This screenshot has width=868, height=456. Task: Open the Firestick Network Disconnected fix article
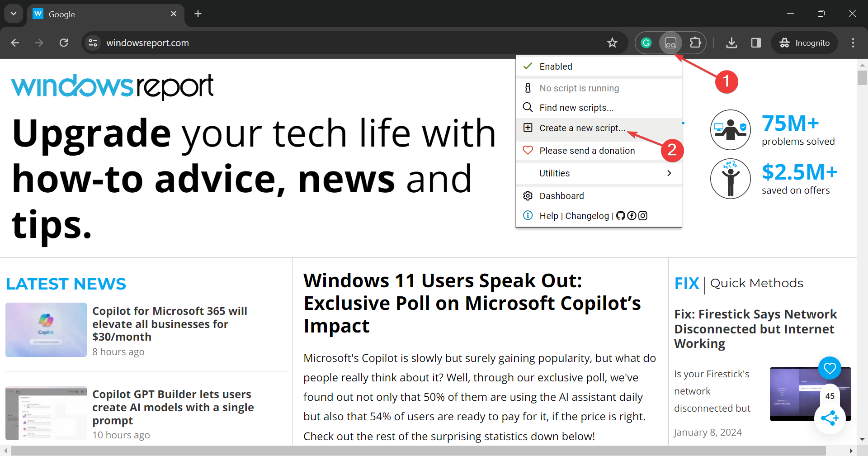click(755, 329)
